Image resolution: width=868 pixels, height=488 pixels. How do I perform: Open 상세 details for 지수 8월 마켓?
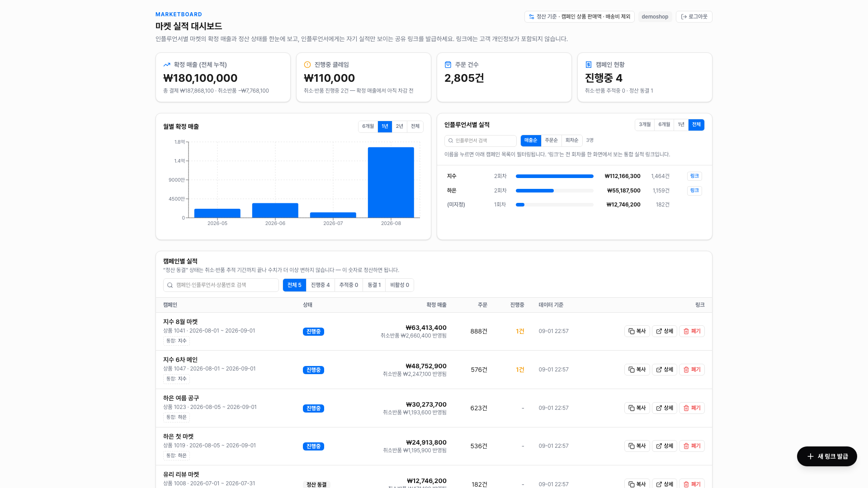pos(665,331)
